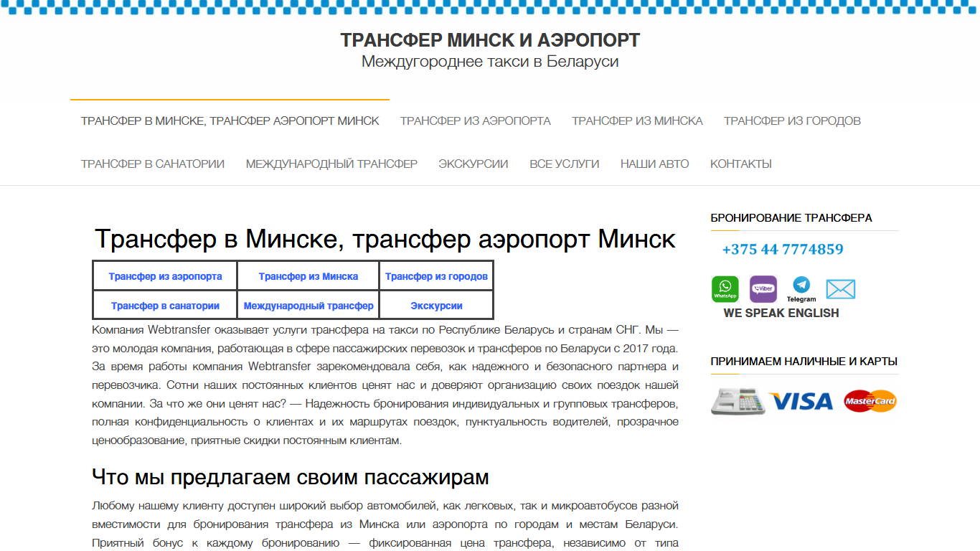Viewport: 980px width, 551px height.
Task: Open menu item Трансфер из городов
Action: click(x=792, y=121)
